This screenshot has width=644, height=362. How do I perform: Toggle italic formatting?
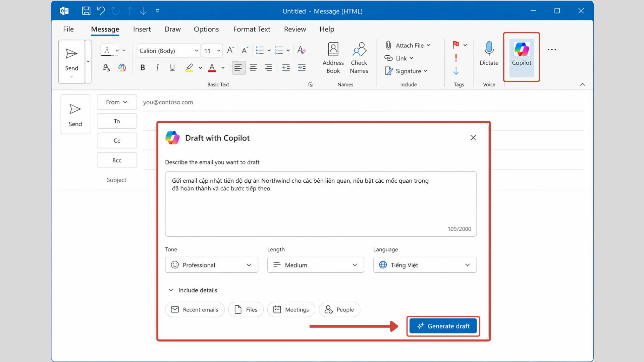tap(157, 68)
